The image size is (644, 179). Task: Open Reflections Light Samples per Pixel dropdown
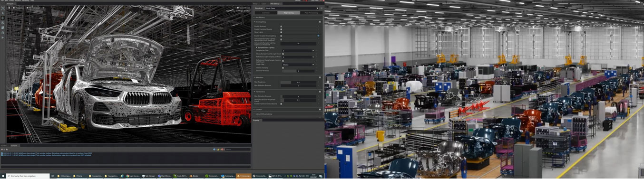coord(298,57)
